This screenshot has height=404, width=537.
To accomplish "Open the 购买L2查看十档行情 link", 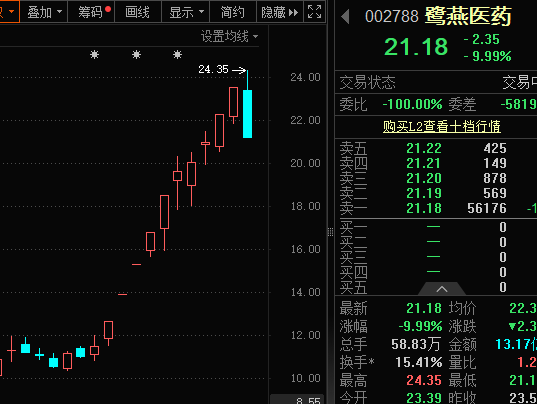I will 441,126.
